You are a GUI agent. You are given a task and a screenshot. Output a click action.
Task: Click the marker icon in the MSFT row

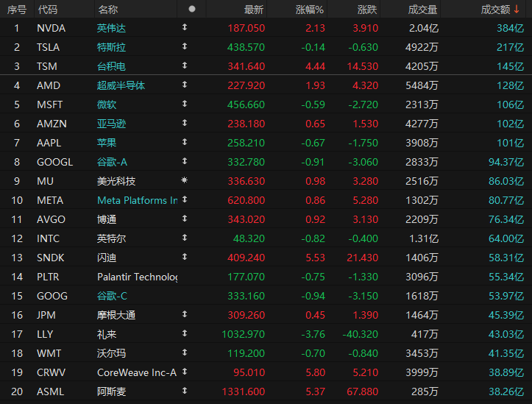(x=185, y=104)
